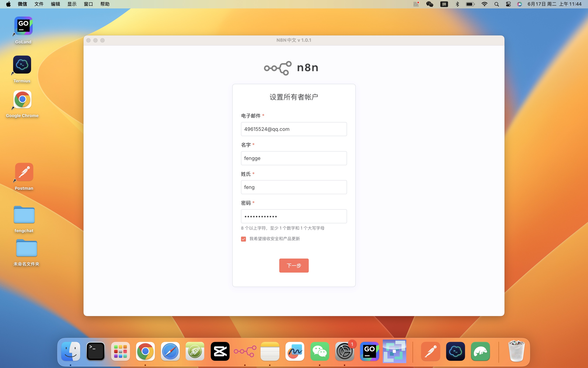Uncheck 我希望接收安全和产品更新 checkbox
The image size is (588, 368).
tap(243, 239)
